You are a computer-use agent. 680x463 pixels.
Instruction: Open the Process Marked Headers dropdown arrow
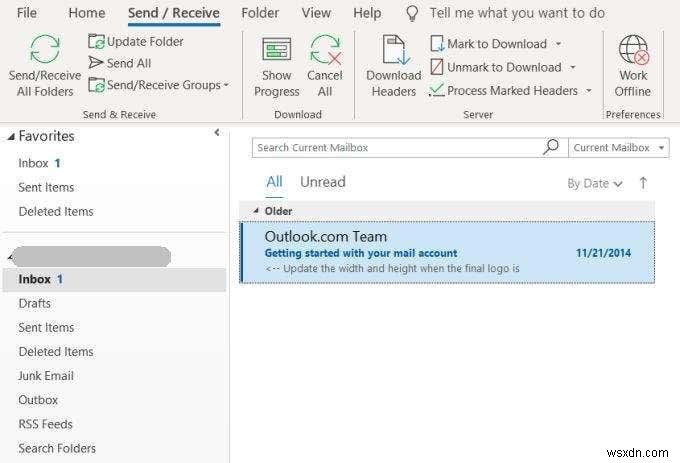pyautogui.click(x=589, y=91)
